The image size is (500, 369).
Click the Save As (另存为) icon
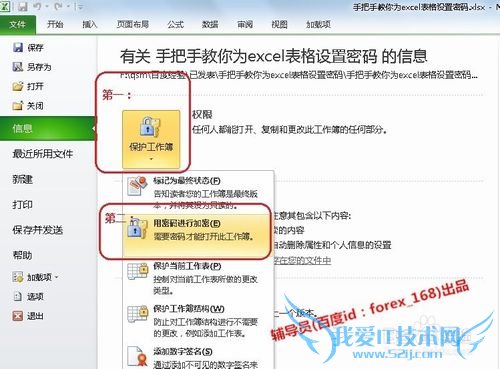(x=18, y=67)
